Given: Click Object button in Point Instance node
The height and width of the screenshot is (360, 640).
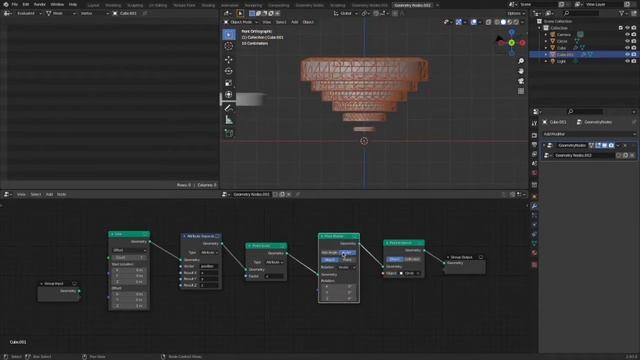Looking at the screenshot, I should click(x=394, y=259).
